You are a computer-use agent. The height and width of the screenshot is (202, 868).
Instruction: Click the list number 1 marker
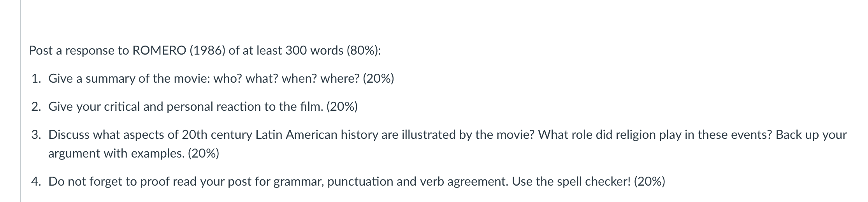(37, 79)
